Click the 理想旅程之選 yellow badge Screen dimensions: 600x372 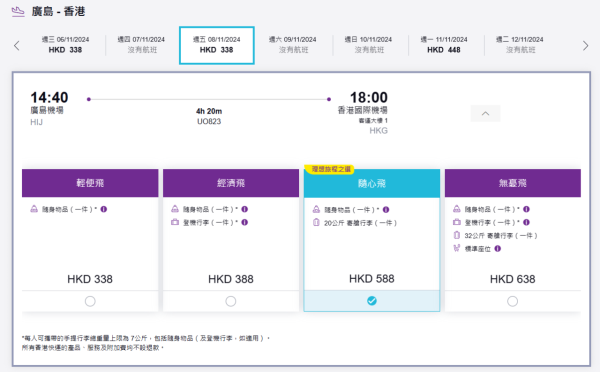[x=329, y=169]
